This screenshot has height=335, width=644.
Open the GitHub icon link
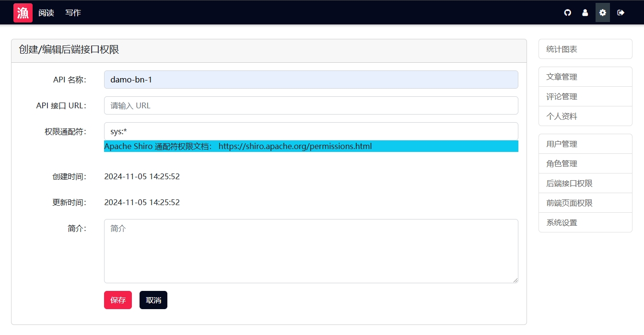[568, 13]
